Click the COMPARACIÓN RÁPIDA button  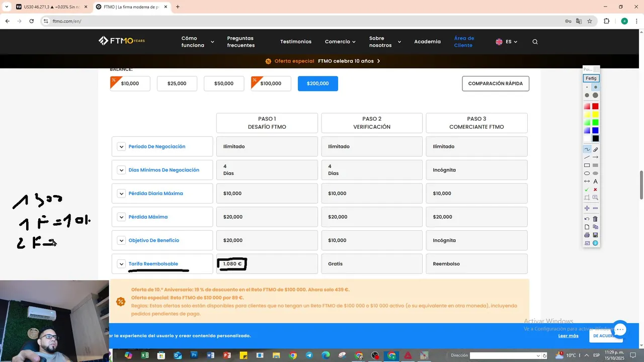click(496, 83)
